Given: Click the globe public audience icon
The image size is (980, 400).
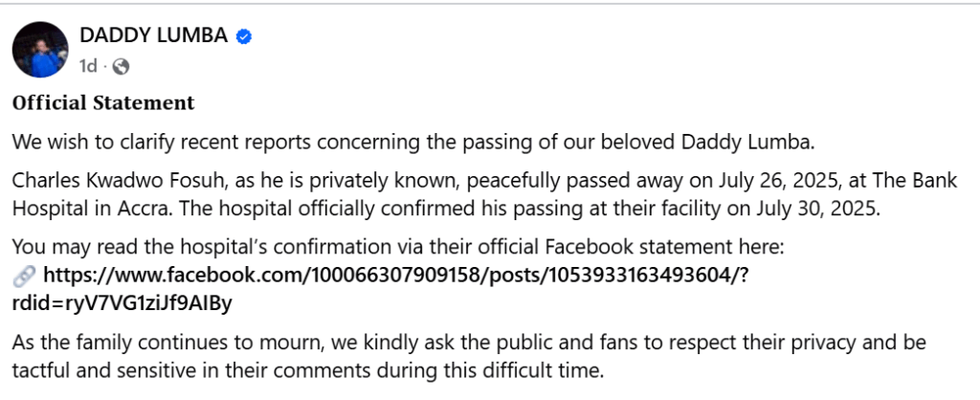Looking at the screenshot, I should point(121,67).
